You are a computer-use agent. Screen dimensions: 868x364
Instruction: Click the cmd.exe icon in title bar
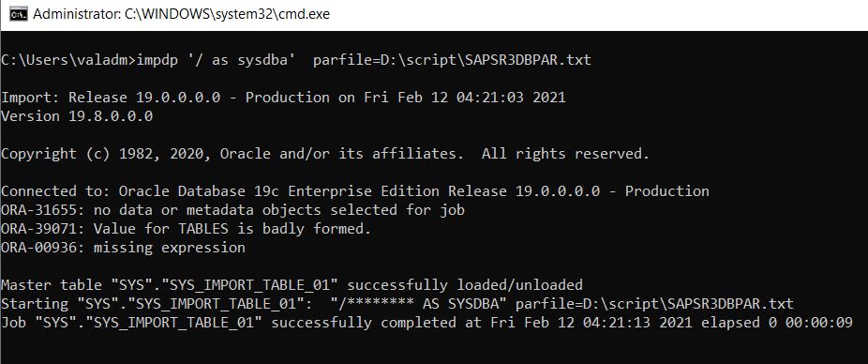click(x=19, y=14)
